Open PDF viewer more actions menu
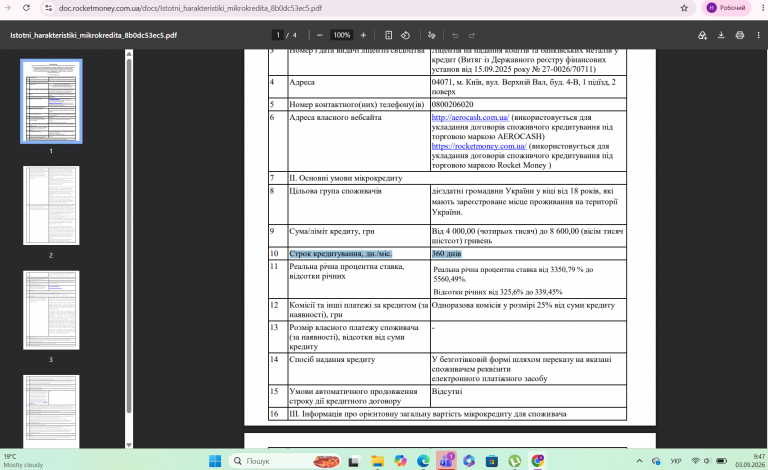The height and width of the screenshot is (470, 768). tap(758, 35)
